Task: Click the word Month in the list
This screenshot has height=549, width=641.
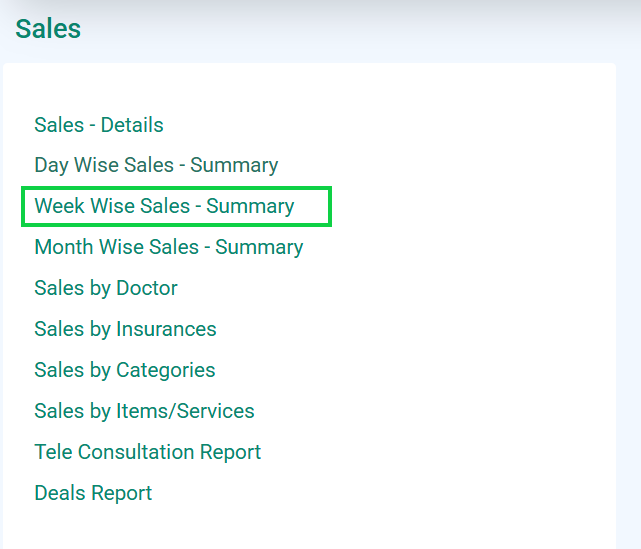Action: pyautogui.click(x=64, y=247)
